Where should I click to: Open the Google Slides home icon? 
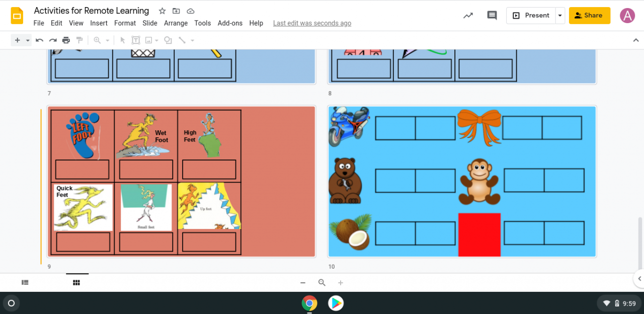pos(17,16)
